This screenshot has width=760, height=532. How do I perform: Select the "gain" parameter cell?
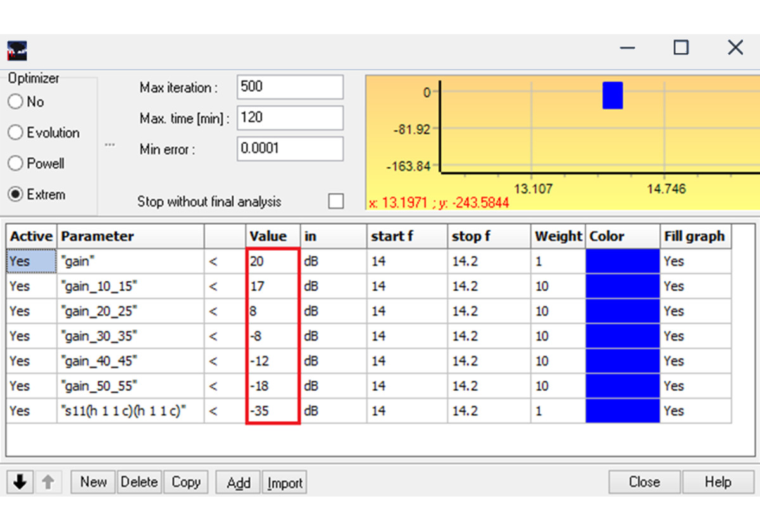tap(130, 261)
